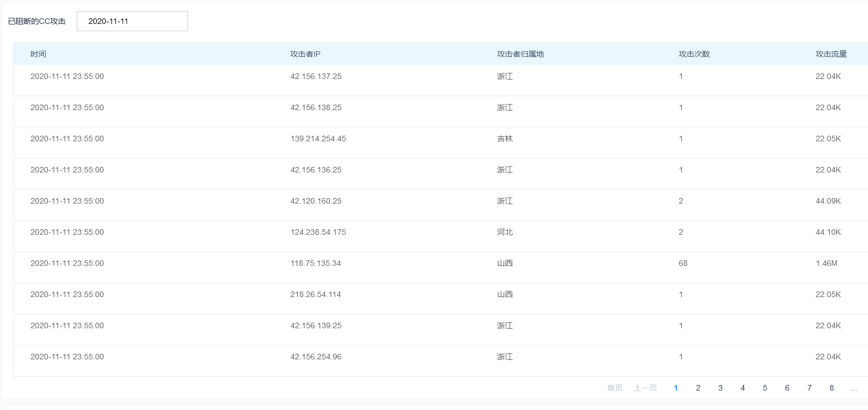Go to page 3 in pagination
The width and height of the screenshot is (868, 410).
pyautogui.click(x=721, y=388)
